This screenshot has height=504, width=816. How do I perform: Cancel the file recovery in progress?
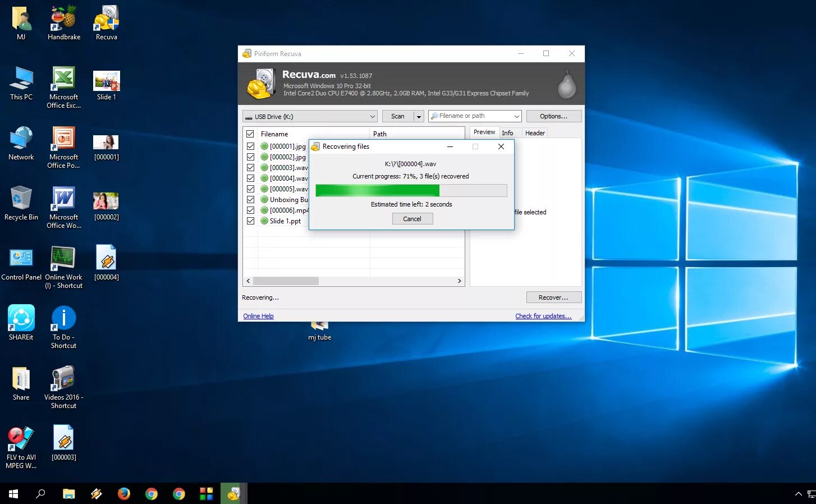[x=412, y=219]
